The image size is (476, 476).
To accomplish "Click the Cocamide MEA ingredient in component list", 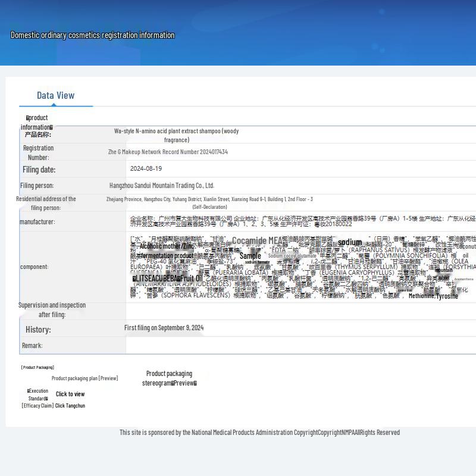I will tap(257, 241).
